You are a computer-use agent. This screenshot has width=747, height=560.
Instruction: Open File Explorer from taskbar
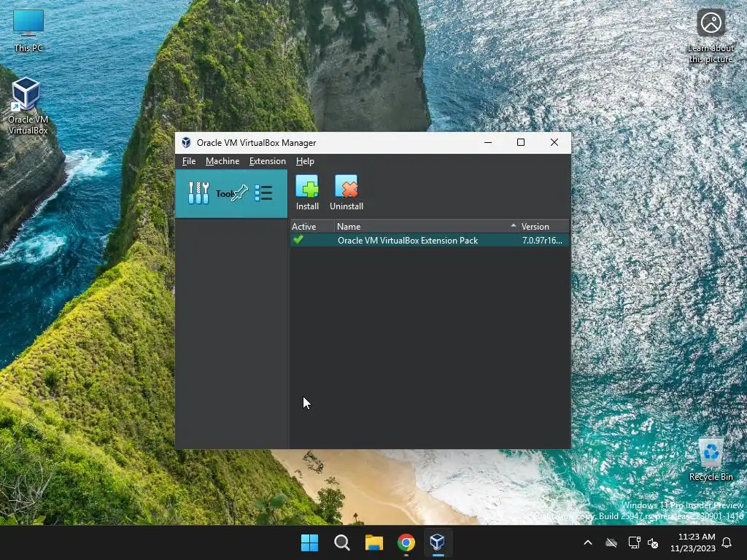(x=374, y=542)
